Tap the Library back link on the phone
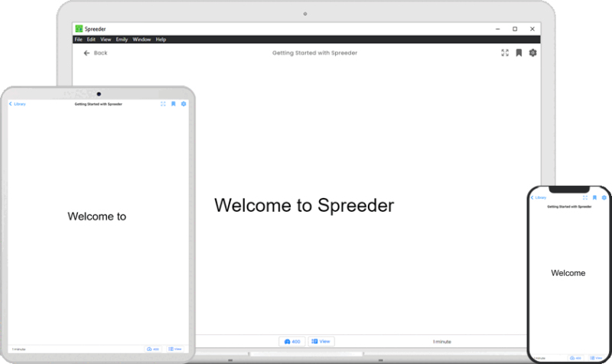 coord(539,197)
